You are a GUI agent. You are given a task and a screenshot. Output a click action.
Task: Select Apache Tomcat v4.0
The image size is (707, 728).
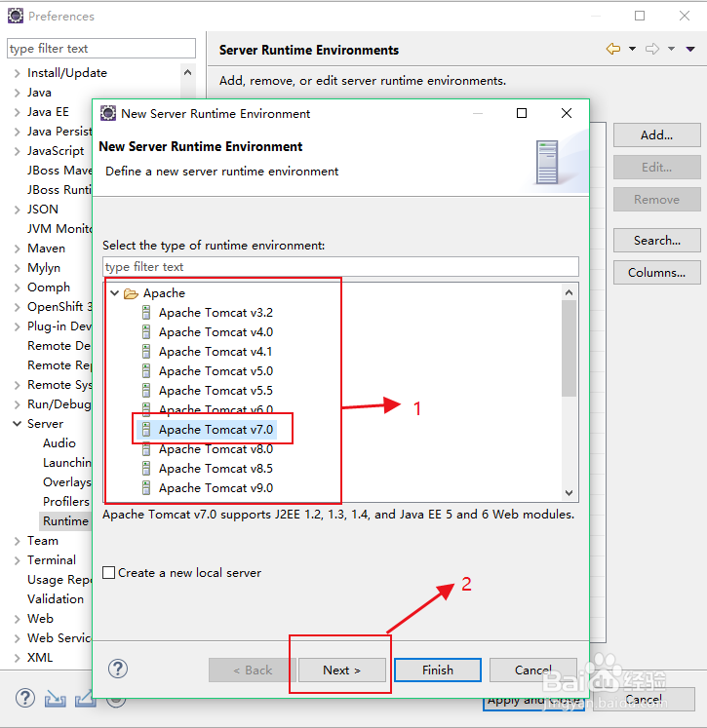[216, 332]
